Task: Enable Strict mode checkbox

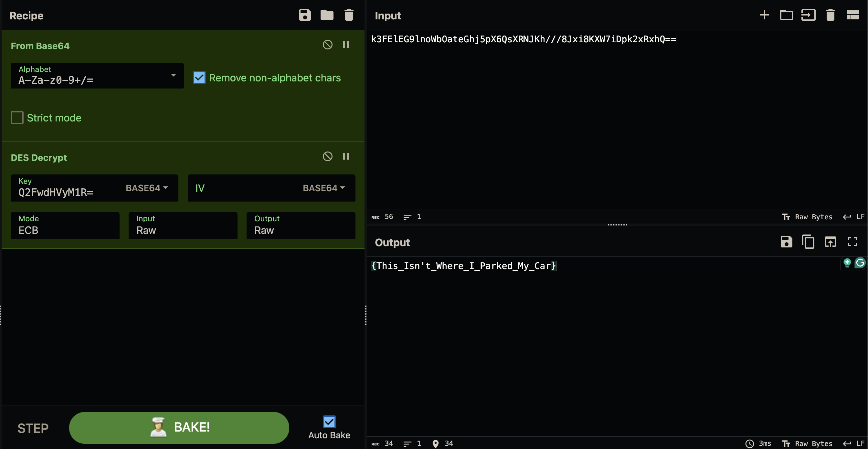Action: [x=17, y=118]
